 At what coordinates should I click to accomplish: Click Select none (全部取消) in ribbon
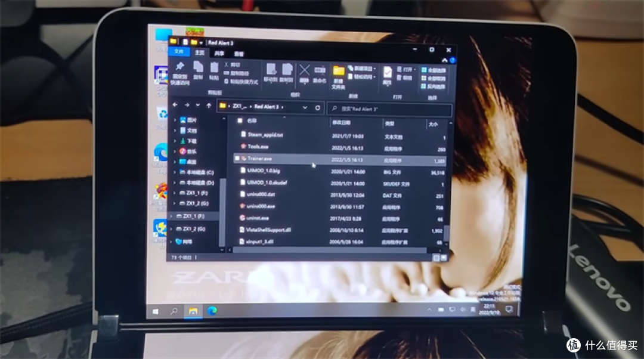click(x=434, y=79)
